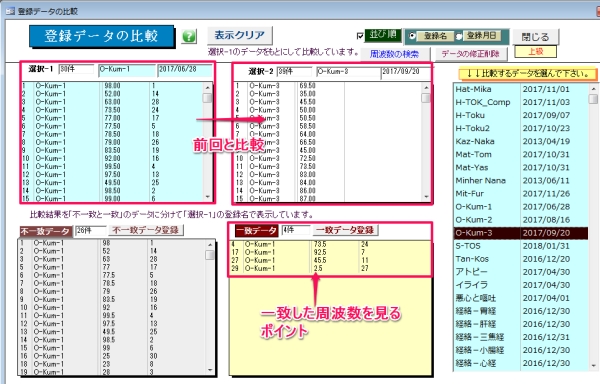600x384 pixels.
Task: Select H-Toku dated 2017/09/07
Action: click(520, 115)
